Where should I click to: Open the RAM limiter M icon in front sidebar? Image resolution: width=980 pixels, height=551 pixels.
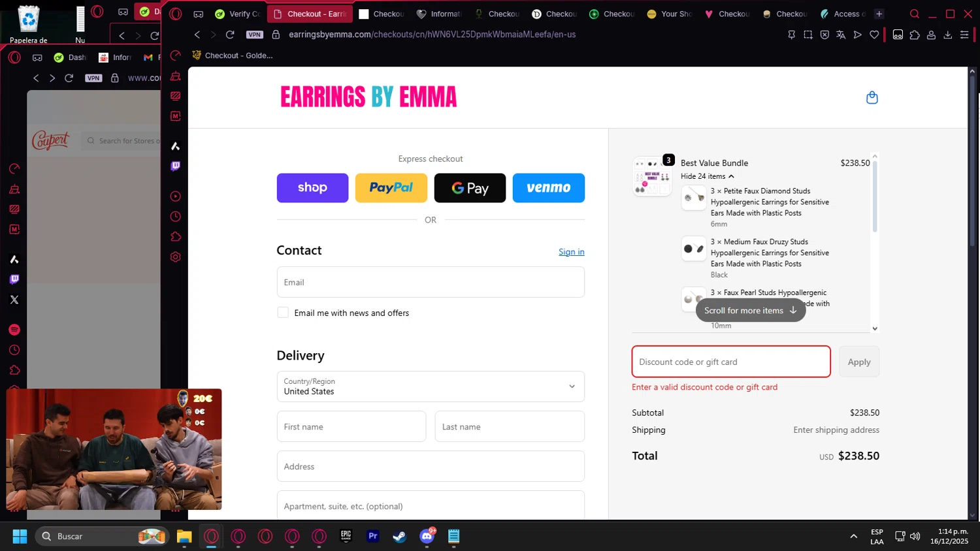coord(175,116)
